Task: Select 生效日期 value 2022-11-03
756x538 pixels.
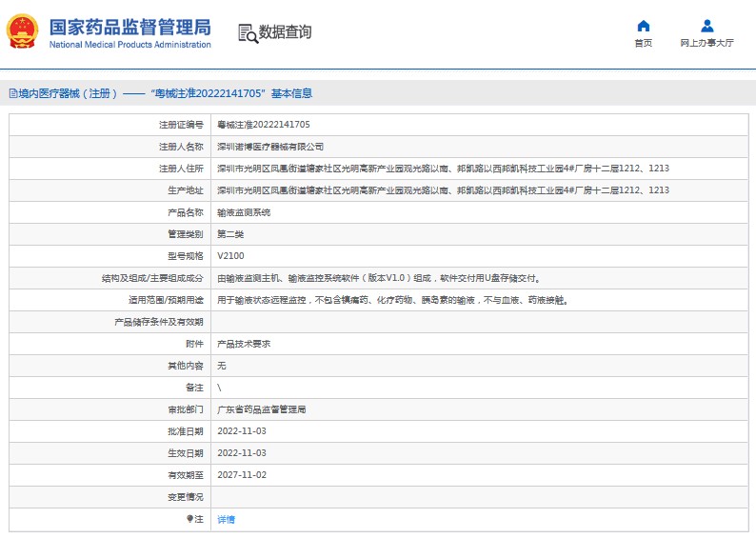Action: (242, 453)
